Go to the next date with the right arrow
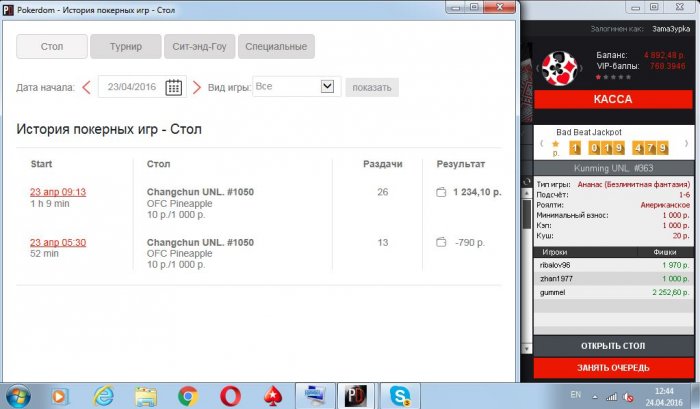 196,87
